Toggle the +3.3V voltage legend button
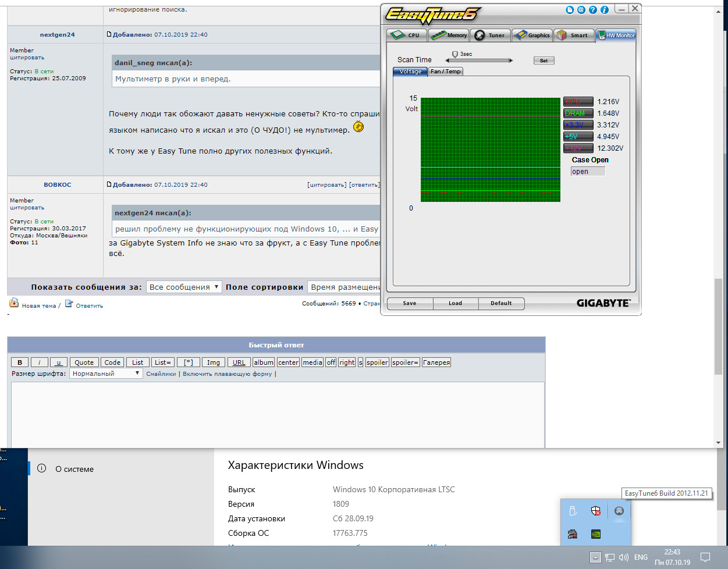The height and width of the screenshot is (569, 728). [x=578, y=125]
